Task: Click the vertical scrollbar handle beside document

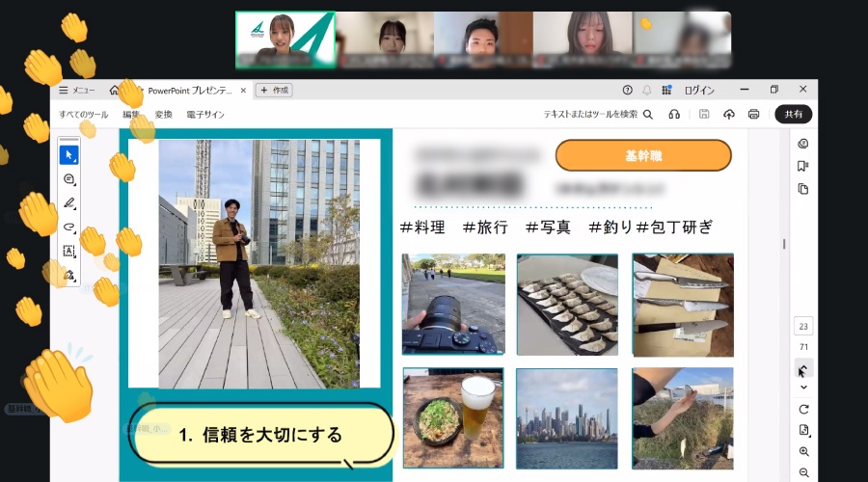Action: pos(784,244)
